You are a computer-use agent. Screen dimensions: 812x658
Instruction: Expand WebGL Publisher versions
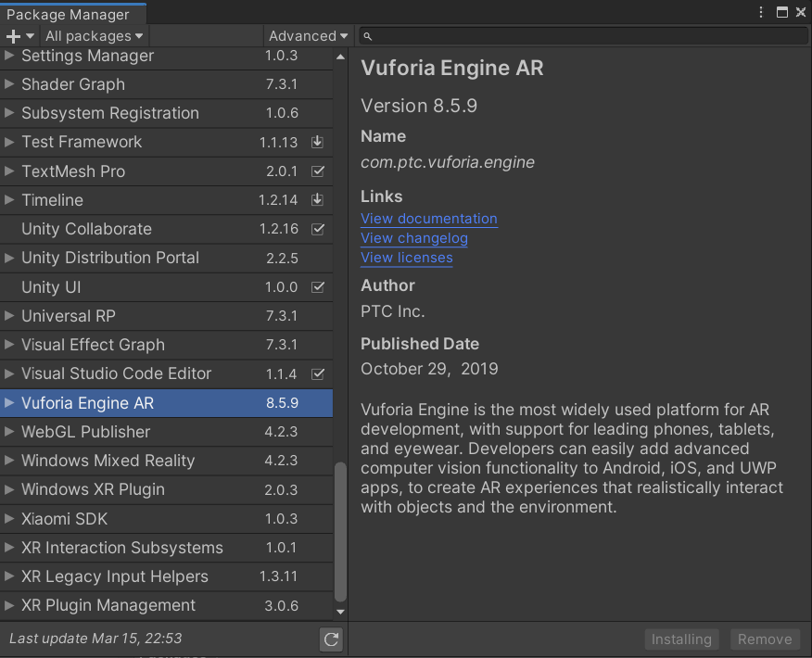8,431
